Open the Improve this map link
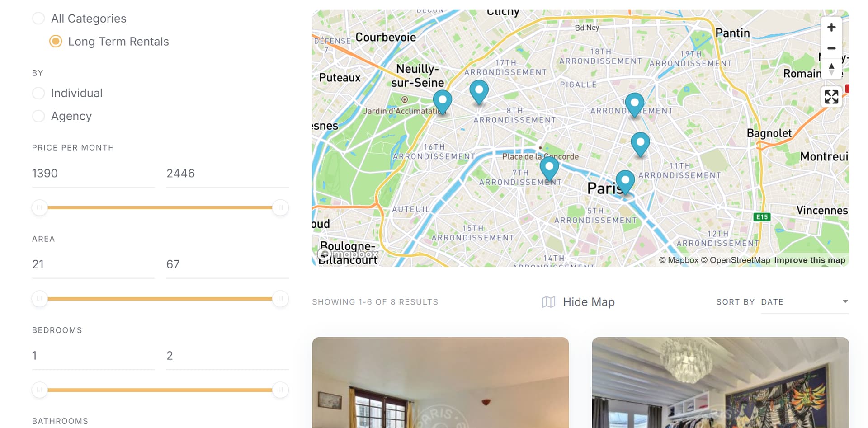This screenshot has width=868, height=428. tap(809, 260)
